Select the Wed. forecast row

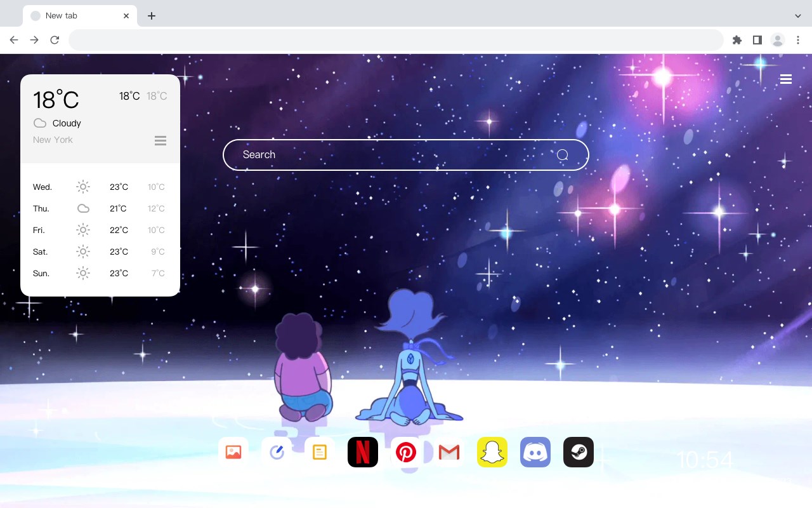(x=100, y=187)
